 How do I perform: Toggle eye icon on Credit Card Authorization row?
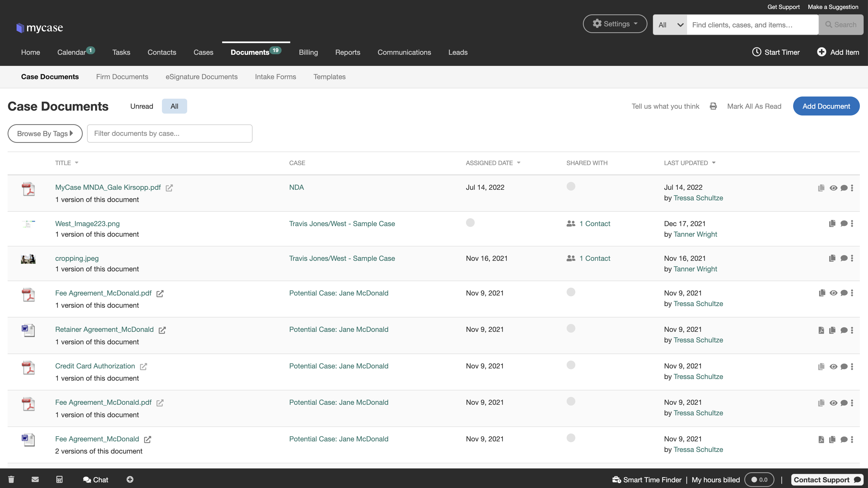[x=833, y=367]
